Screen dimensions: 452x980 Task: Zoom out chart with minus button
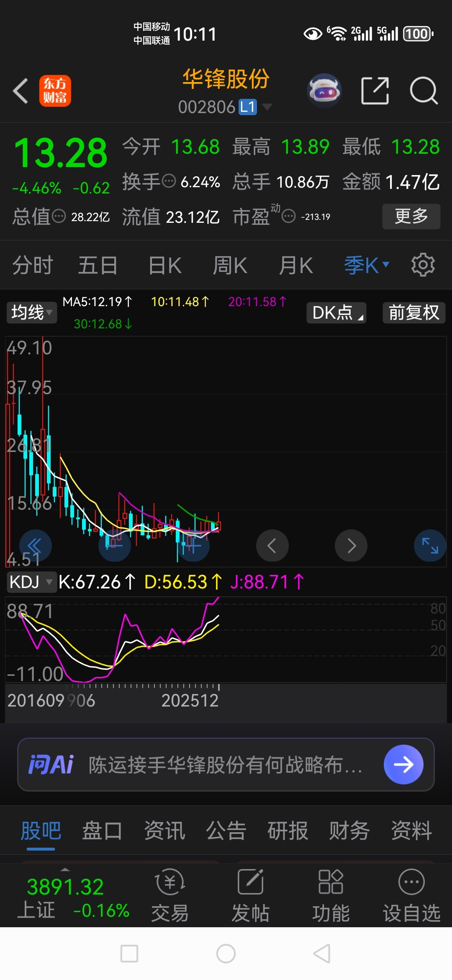(114, 546)
